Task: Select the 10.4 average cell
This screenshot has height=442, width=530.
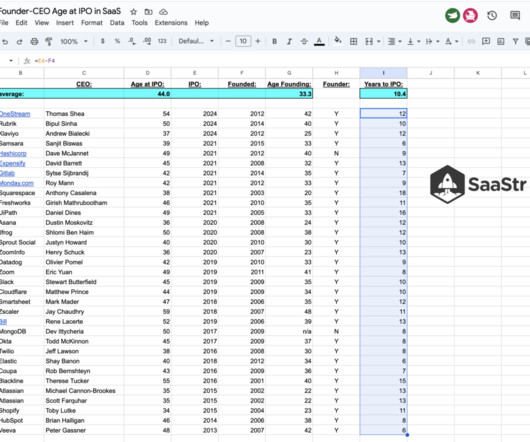Action: pyautogui.click(x=383, y=94)
